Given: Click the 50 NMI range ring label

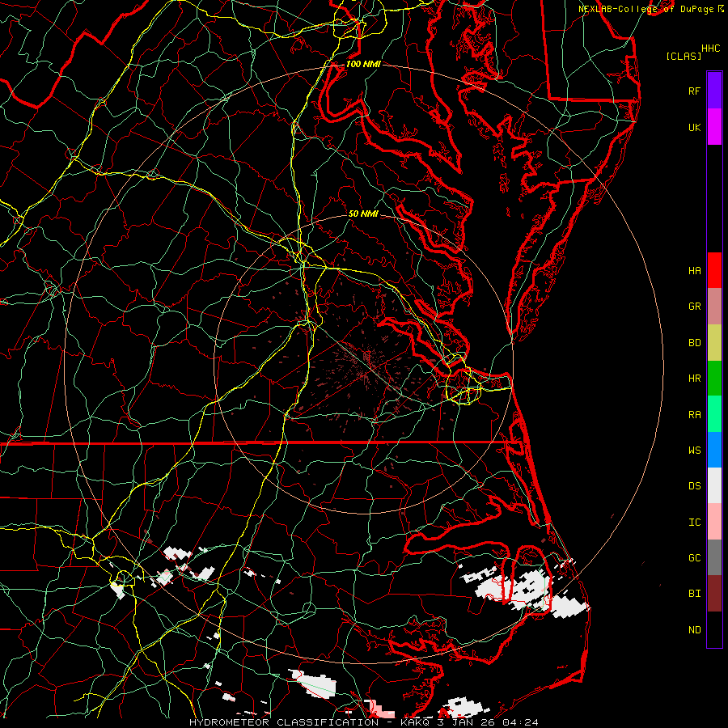Looking at the screenshot, I should tap(363, 214).
